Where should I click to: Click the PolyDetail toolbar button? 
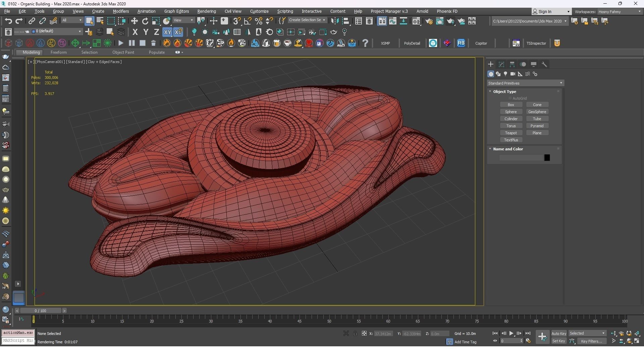(x=412, y=43)
